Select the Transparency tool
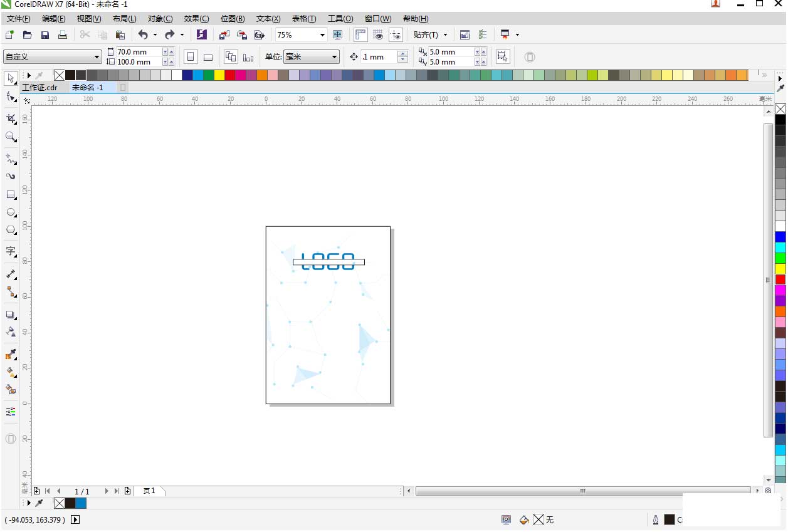 (11, 332)
